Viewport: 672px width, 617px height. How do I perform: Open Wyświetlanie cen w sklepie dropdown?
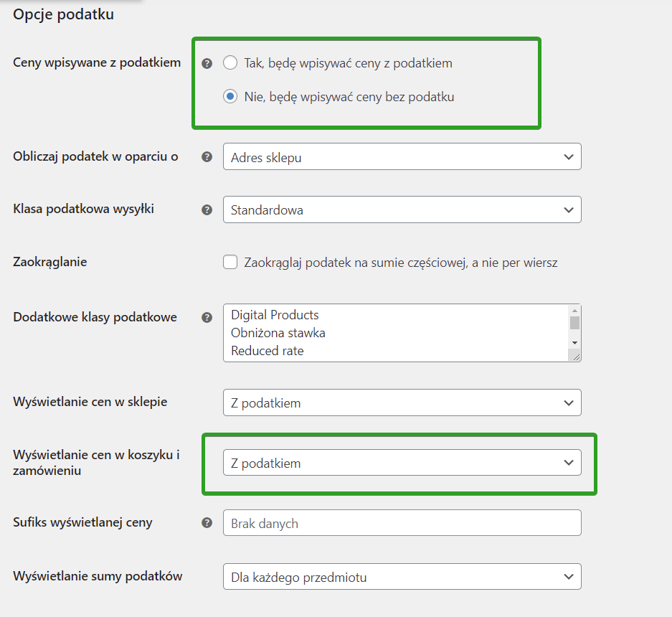click(402, 402)
